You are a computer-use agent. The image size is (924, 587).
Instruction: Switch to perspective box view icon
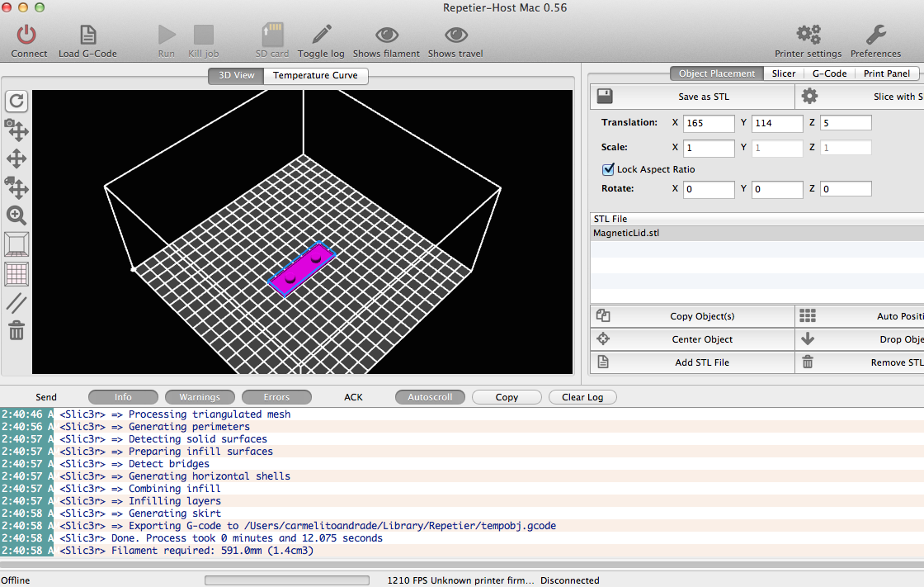click(x=16, y=244)
